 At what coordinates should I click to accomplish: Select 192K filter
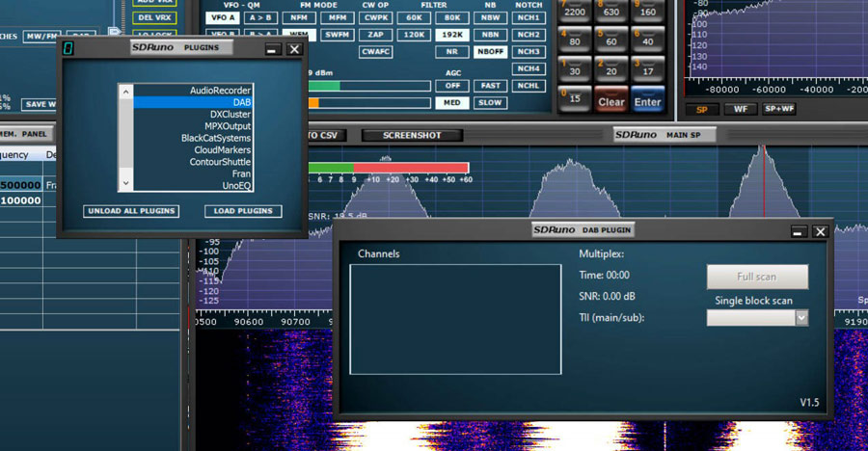pyautogui.click(x=452, y=35)
